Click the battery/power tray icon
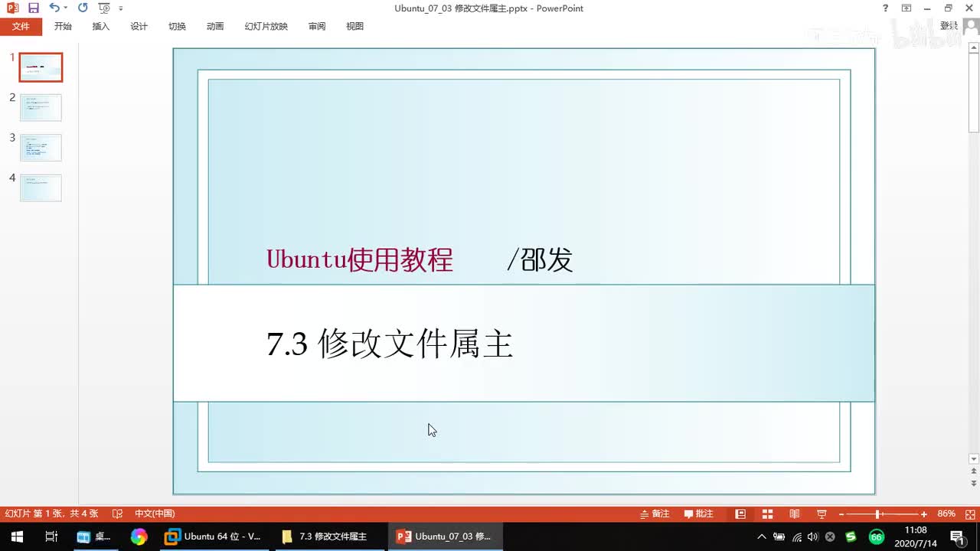The width and height of the screenshot is (980, 551). tap(779, 536)
